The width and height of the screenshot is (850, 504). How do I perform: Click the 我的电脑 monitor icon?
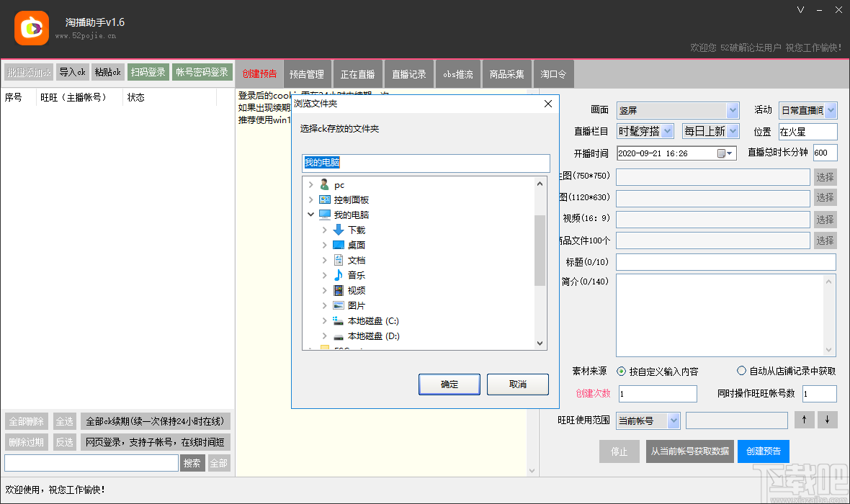325,215
